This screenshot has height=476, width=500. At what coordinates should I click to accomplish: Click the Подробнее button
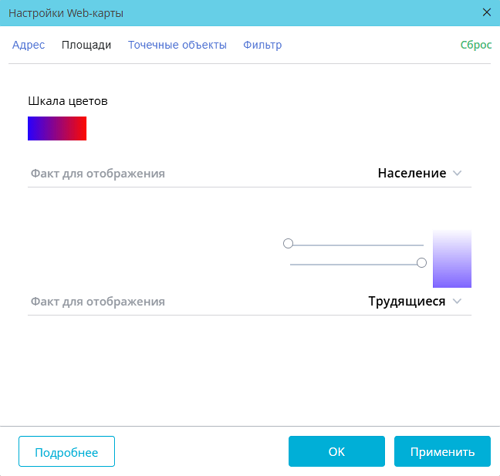pyautogui.click(x=67, y=452)
